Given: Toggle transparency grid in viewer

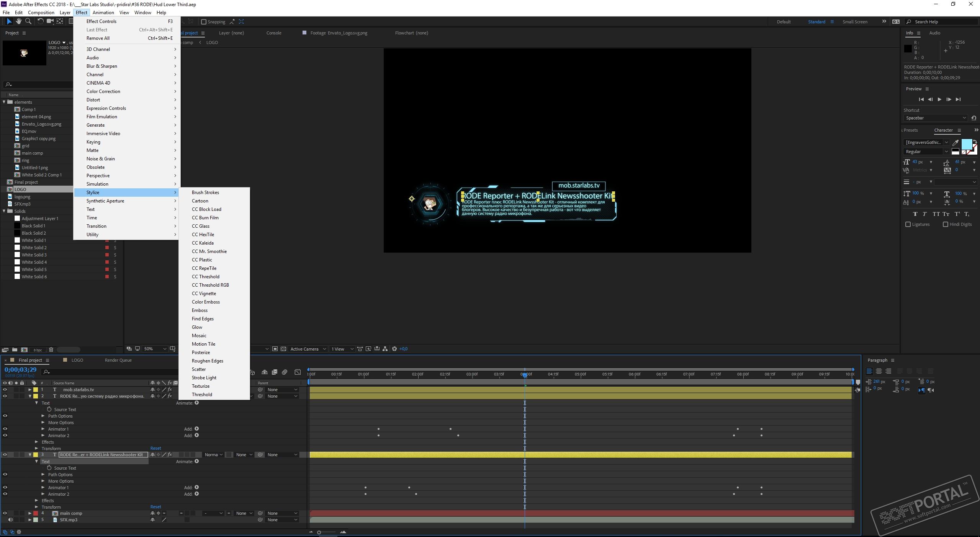Looking at the screenshot, I should (283, 349).
